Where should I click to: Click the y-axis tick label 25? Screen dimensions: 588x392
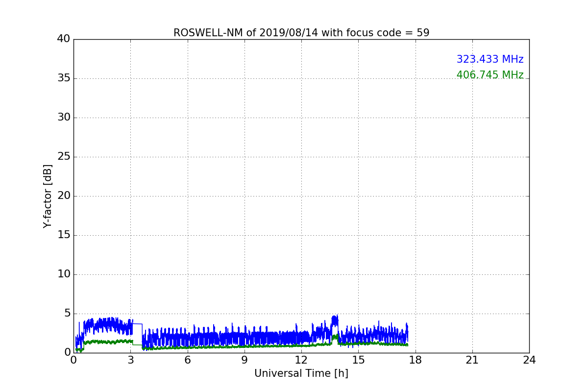coord(64,157)
